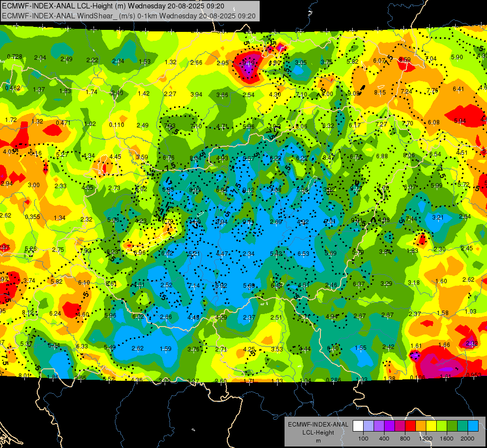Click the LCL-Height (m) title line at top
Image resolution: width=487 pixels, height=448 pixels.
pyautogui.click(x=113, y=5)
